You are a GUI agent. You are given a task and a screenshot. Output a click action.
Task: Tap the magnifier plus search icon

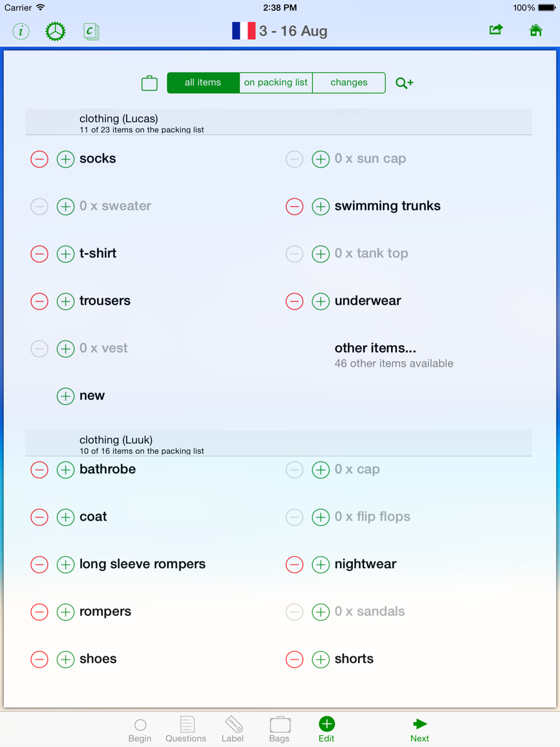click(x=404, y=83)
